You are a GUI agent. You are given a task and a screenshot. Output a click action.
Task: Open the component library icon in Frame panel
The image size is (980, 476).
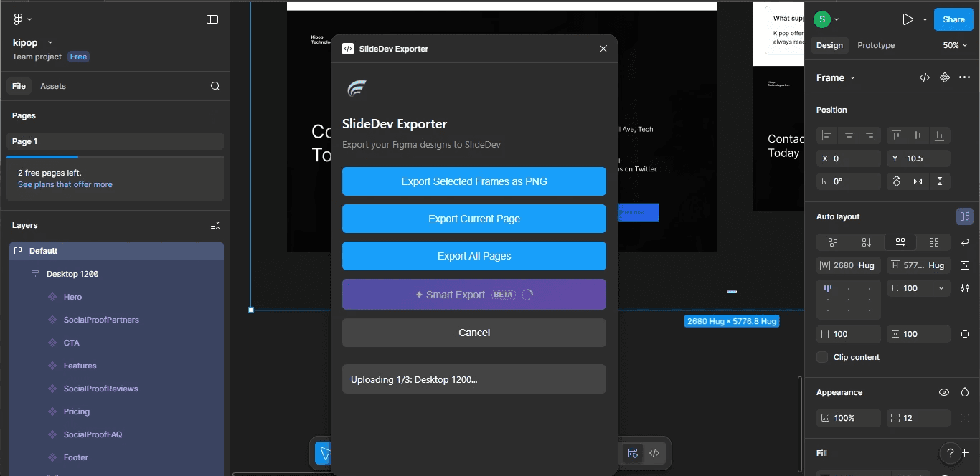tap(944, 77)
